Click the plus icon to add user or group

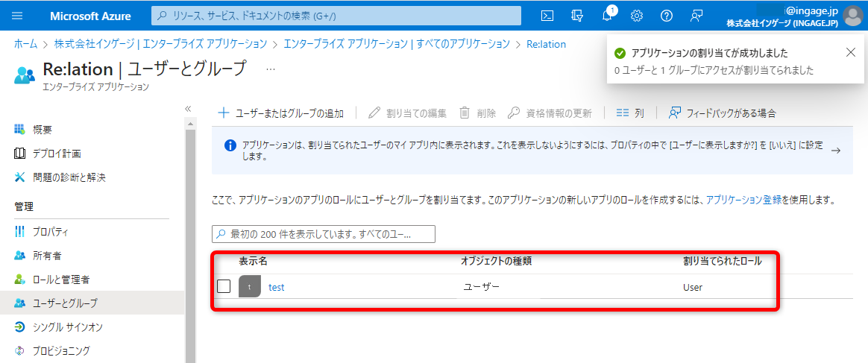click(x=224, y=113)
